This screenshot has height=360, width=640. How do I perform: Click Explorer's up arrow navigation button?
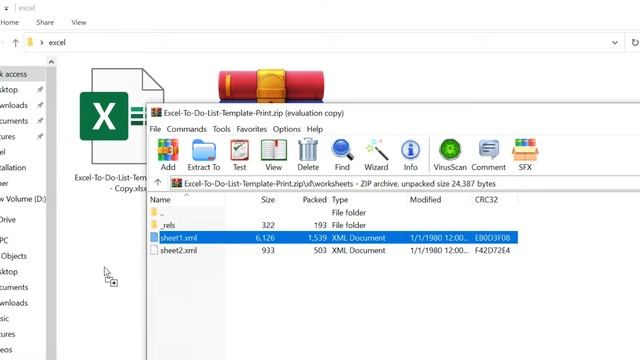click(16, 42)
